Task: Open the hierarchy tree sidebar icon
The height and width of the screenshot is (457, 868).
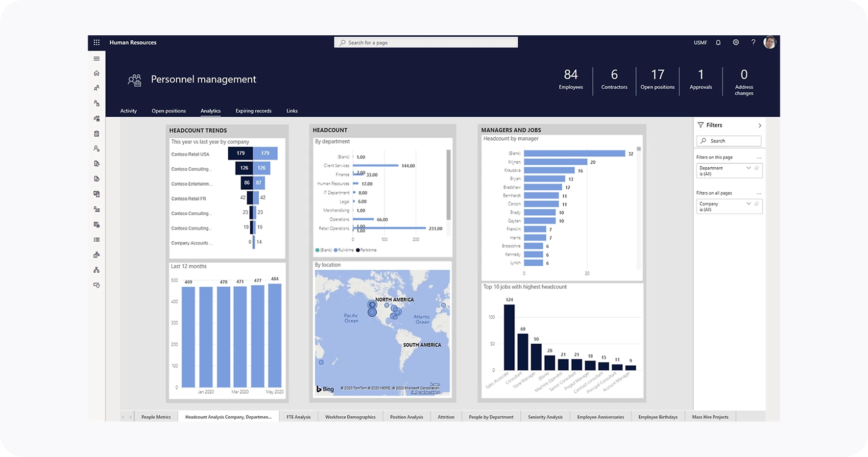Action: (96, 270)
